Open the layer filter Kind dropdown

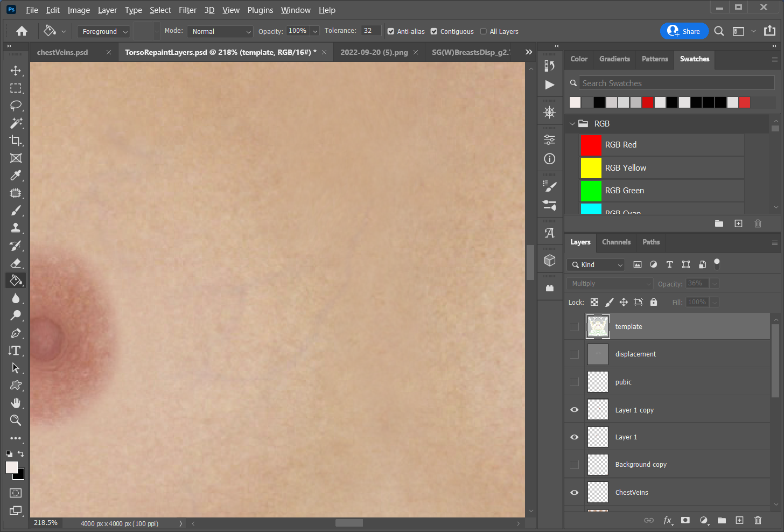pos(596,264)
